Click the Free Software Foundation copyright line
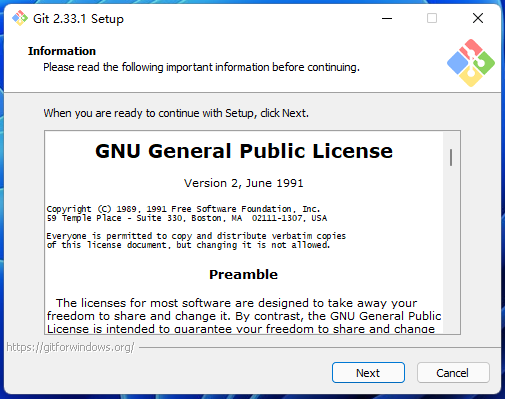 [183, 209]
